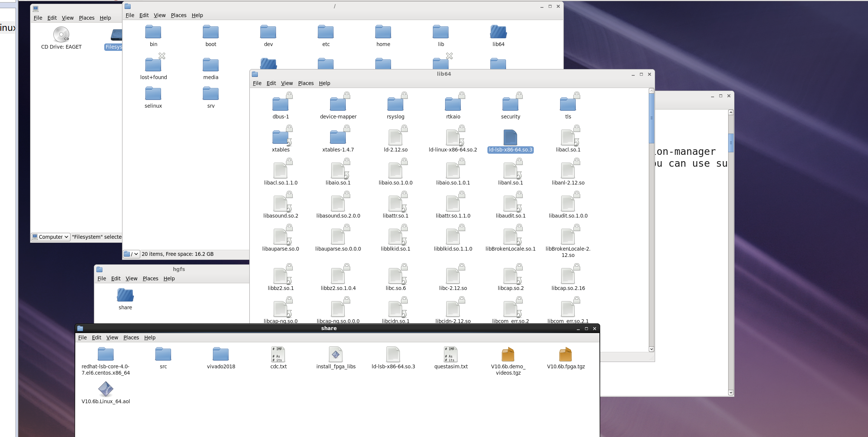Screen dimensions: 868x437
Task: Expand the root path location dropdown
Action: click(132, 254)
